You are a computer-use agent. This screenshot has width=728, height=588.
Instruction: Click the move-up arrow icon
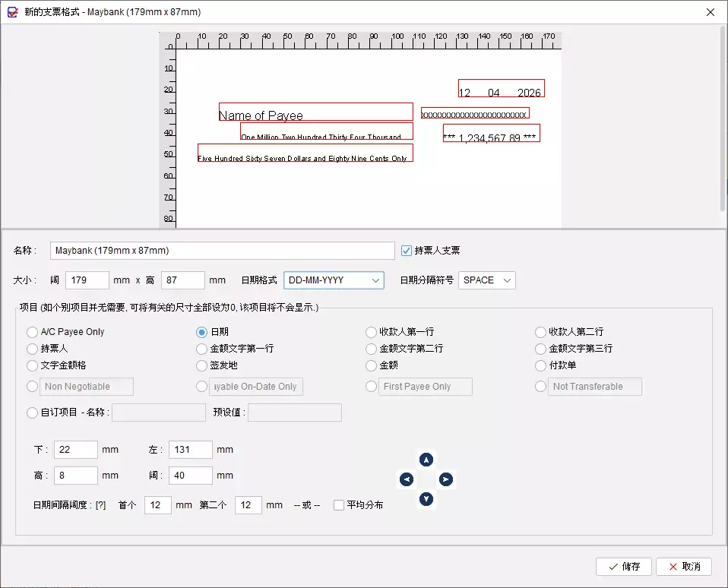click(x=426, y=460)
